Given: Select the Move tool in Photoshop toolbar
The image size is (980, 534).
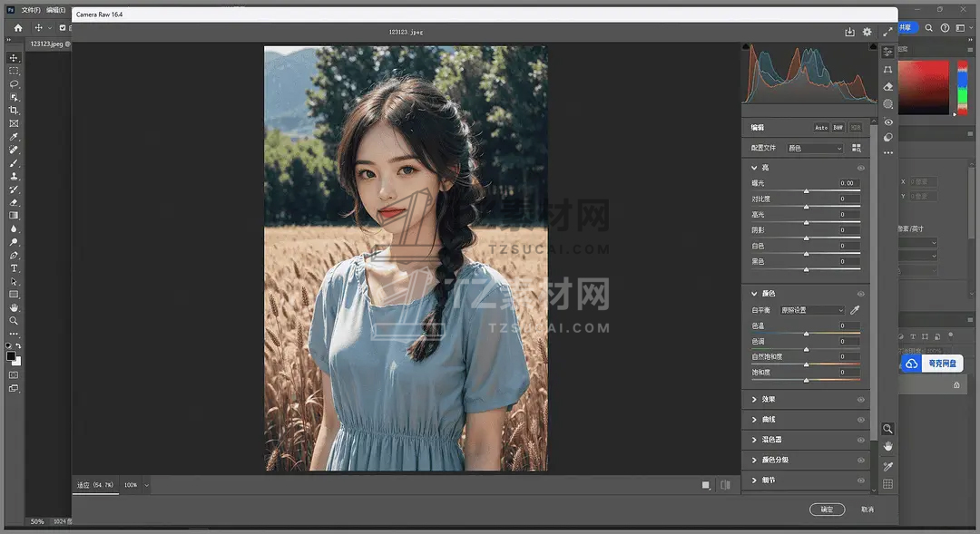Looking at the screenshot, I should click(x=14, y=57).
